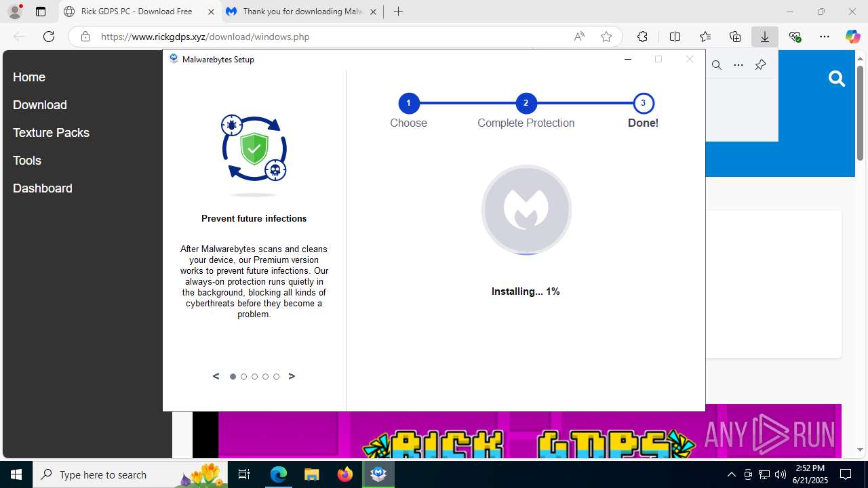
Task: Open the tab actions menu icon
Action: tap(41, 12)
